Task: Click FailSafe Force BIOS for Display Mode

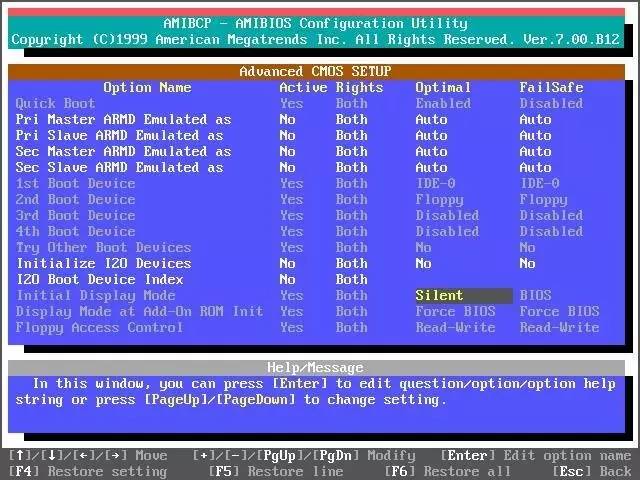Action: click(x=559, y=311)
